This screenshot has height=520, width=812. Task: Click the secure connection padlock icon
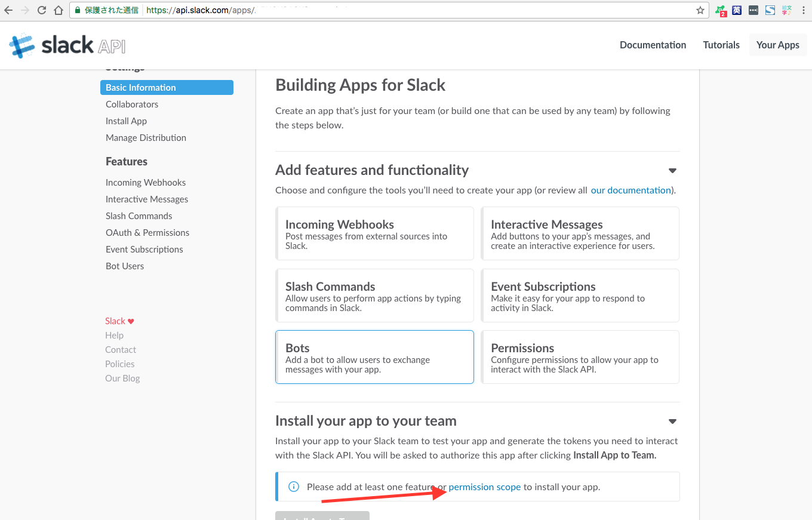[76, 10]
